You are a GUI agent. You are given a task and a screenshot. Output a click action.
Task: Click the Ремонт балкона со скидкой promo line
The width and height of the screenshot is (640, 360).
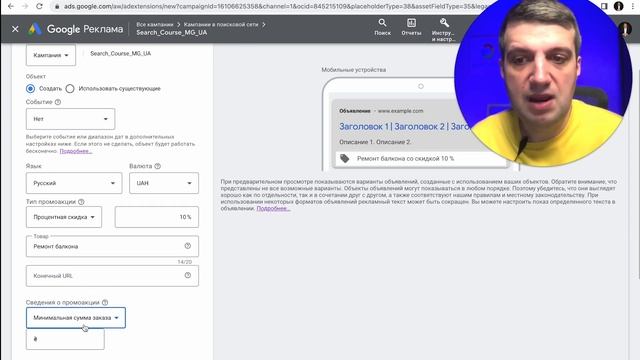[405, 158]
